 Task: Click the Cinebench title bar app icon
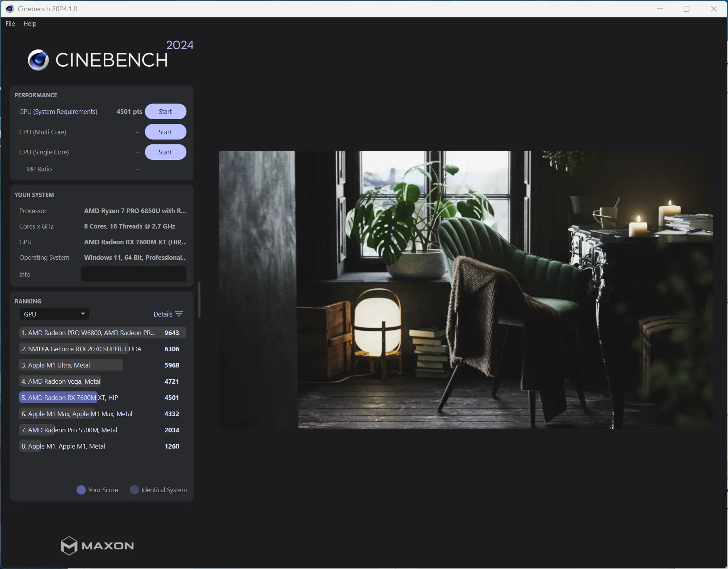pyautogui.click(x=10, y=8)
